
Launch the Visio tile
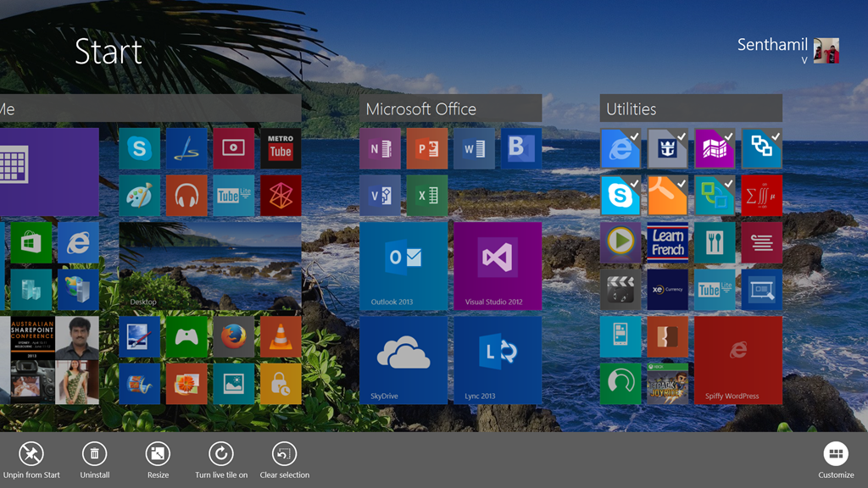point(380,196)
